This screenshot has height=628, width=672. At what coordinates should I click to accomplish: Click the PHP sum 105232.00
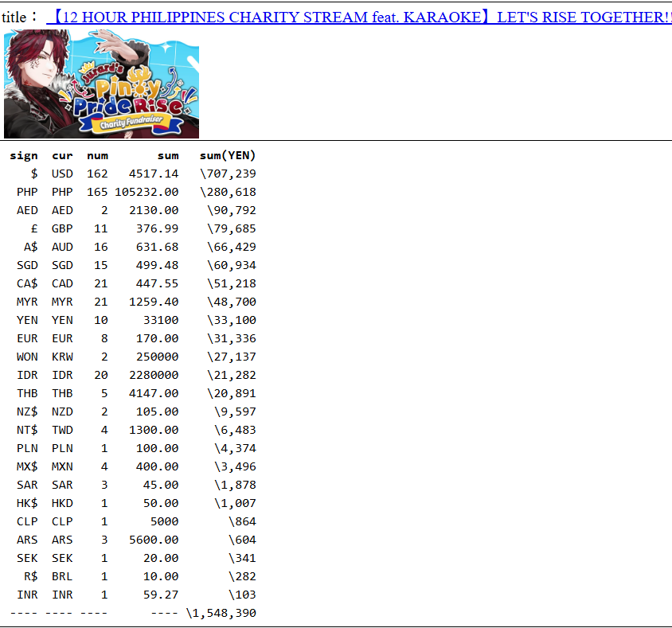(x=147, y=192)
